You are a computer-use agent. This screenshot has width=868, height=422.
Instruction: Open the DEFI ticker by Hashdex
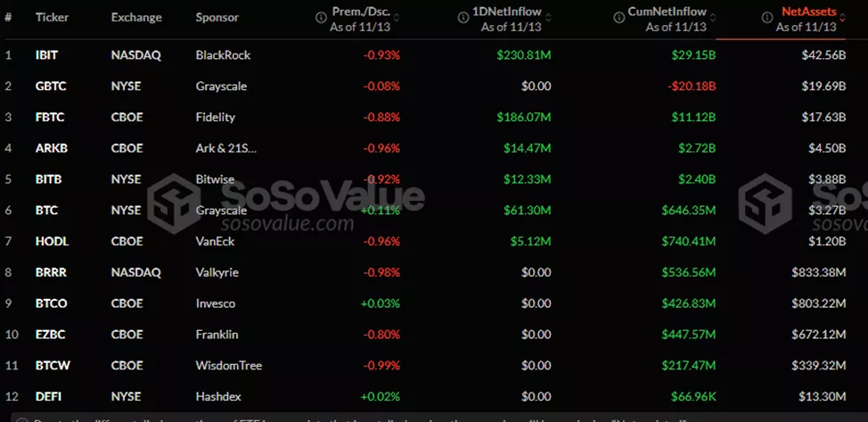[48, 396]
